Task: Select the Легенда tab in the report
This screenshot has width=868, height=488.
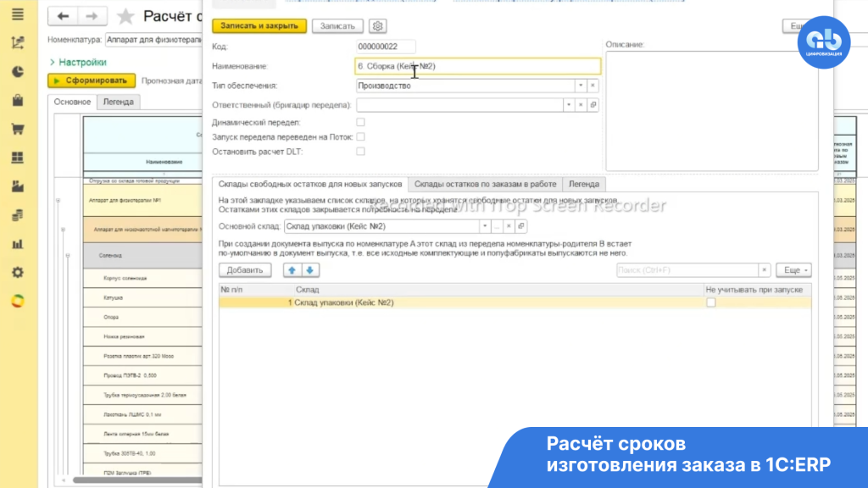Action: [x=119, y=102]
